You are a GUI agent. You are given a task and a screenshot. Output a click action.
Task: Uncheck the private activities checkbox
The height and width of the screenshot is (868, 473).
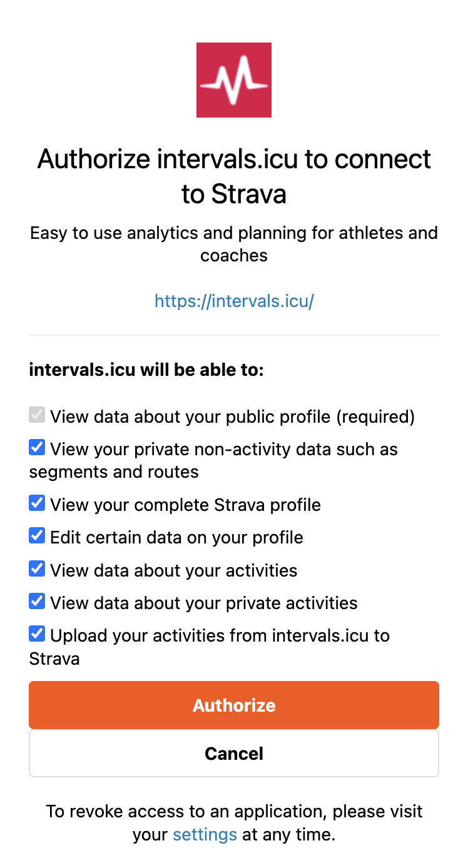pos(38,602)
